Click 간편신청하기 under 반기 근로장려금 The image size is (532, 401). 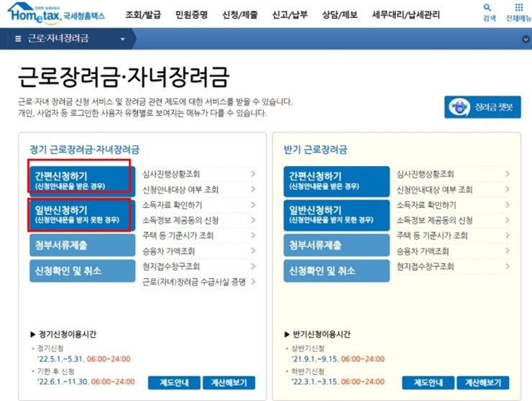point(336,181)
